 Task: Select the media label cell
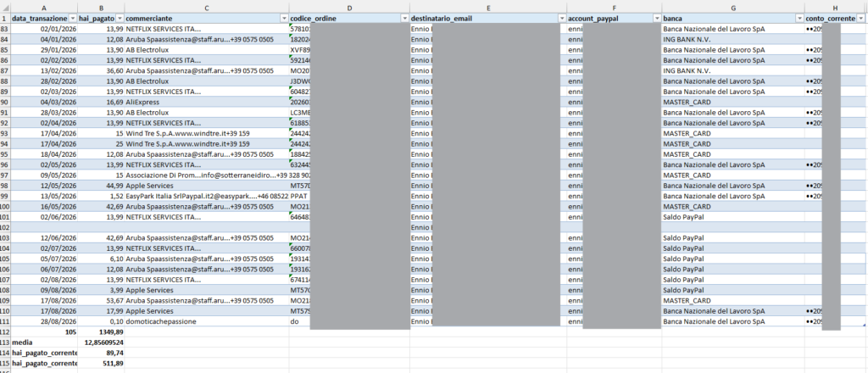(44, 342)
